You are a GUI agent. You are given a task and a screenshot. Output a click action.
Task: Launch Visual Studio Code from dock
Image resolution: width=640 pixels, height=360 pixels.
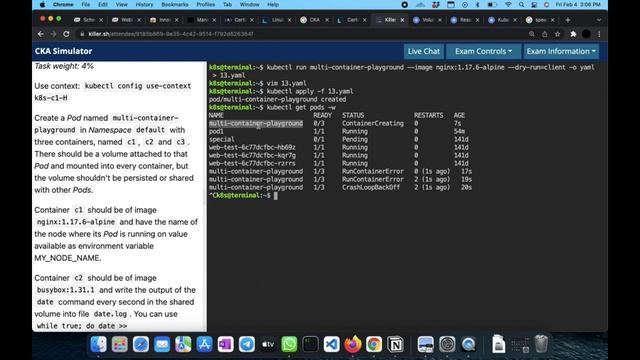(x=332, y=344)
